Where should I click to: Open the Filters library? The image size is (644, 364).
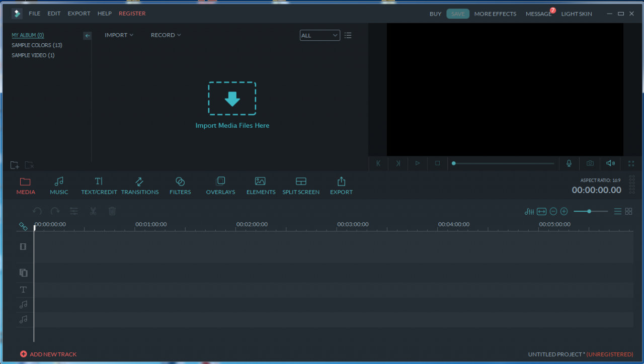point(180,186)
